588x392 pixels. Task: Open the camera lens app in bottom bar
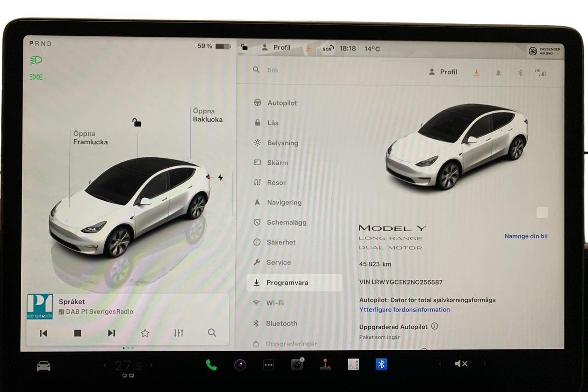tap(240, 365)
